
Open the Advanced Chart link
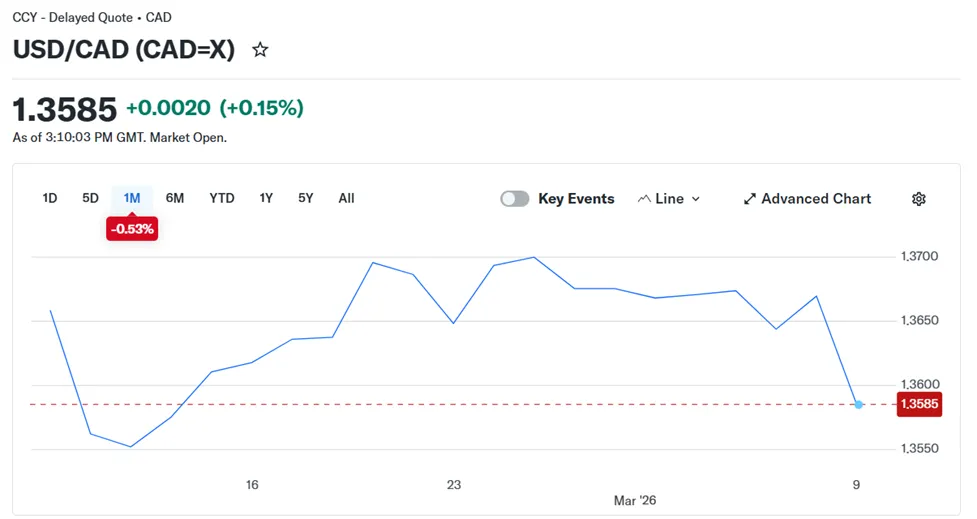[816, 199]
